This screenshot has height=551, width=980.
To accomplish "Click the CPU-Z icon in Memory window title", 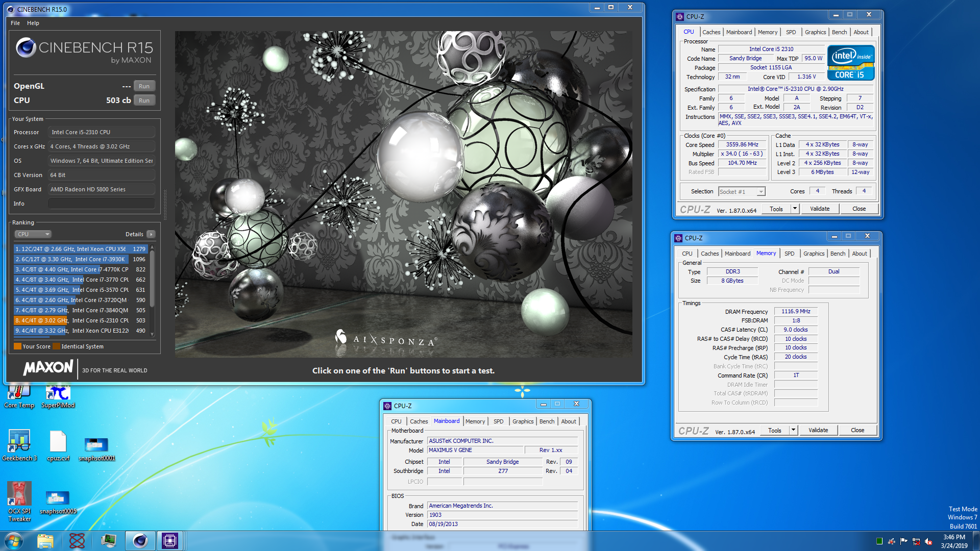I will [678, 238].
